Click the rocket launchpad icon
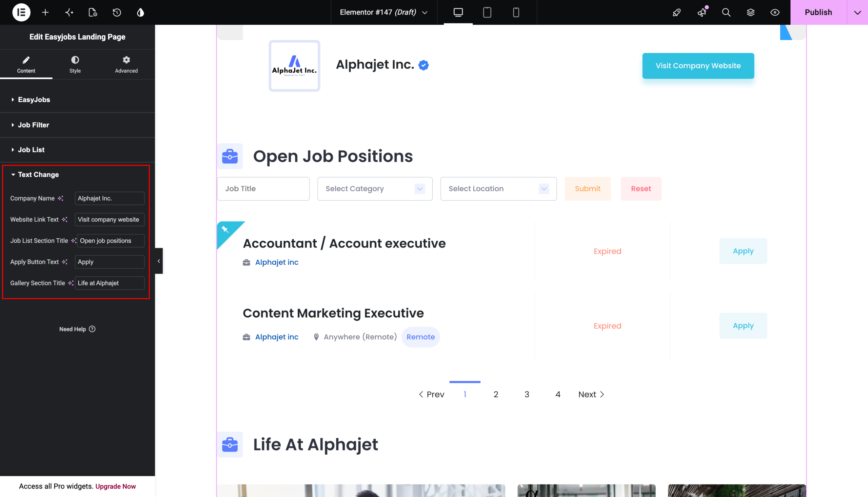The width and height of the screenshot is (868, 497). point(676,12)
